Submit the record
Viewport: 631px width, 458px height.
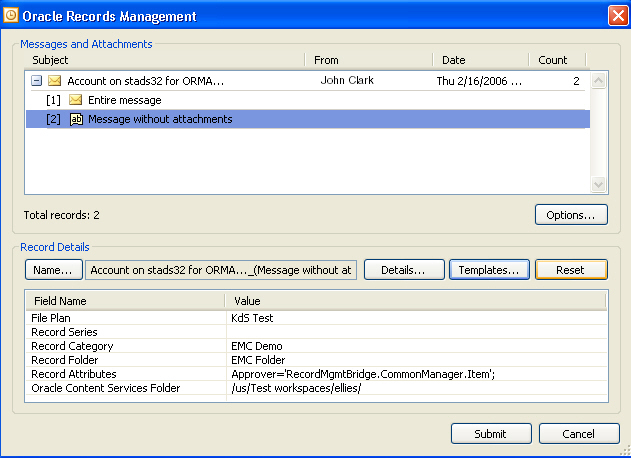coord(491,433)
